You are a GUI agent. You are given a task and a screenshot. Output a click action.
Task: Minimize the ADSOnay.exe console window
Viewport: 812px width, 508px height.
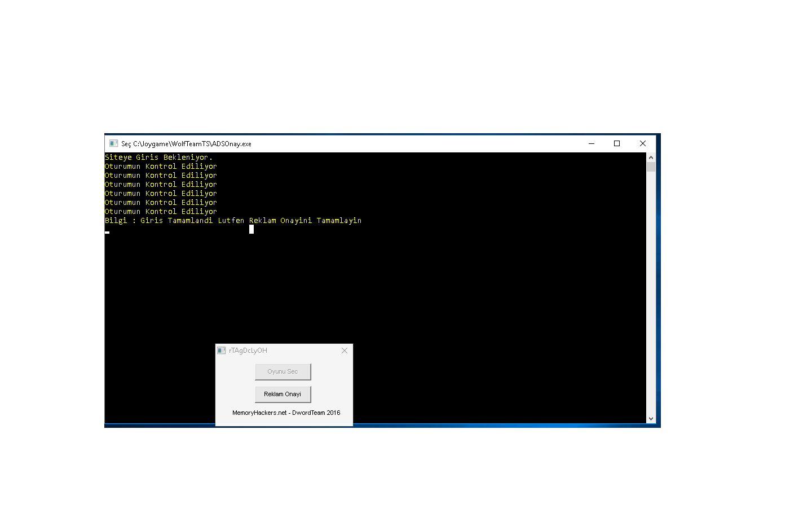(x=592, y=143)
